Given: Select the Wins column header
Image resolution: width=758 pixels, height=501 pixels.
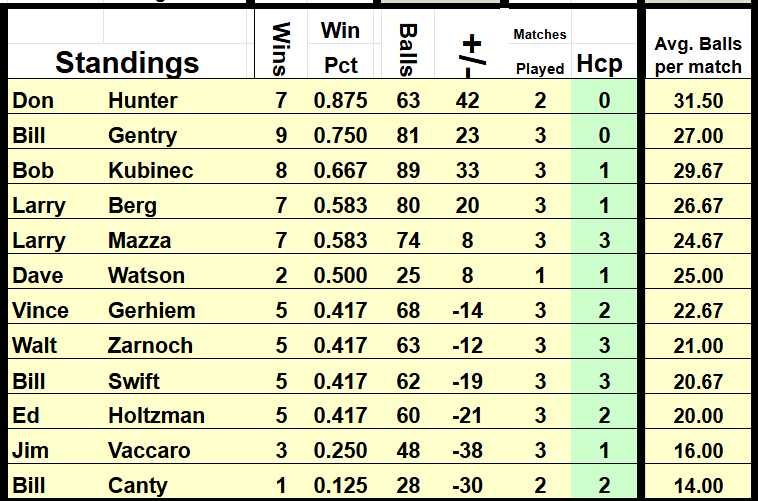Looking at the screenshot, I should pyautogui.click(x=281, y=46).
